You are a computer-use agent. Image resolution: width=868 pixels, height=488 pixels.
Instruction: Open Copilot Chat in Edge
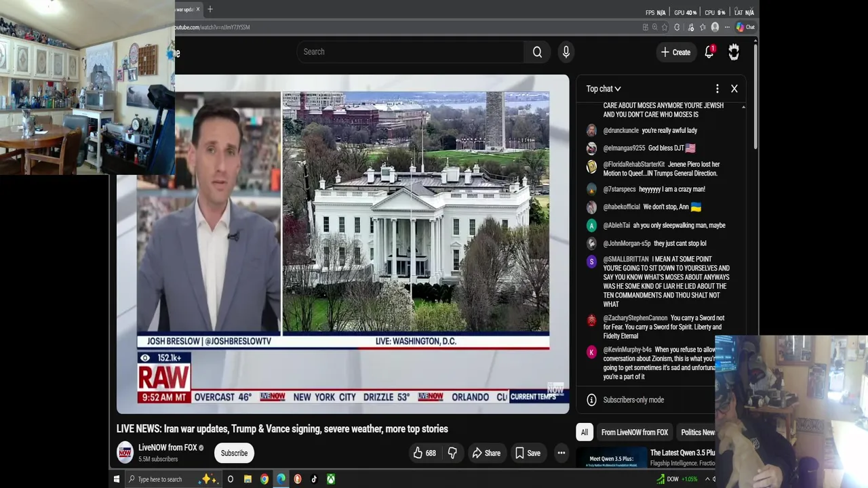pyautogui.click(x=745, y=27)
